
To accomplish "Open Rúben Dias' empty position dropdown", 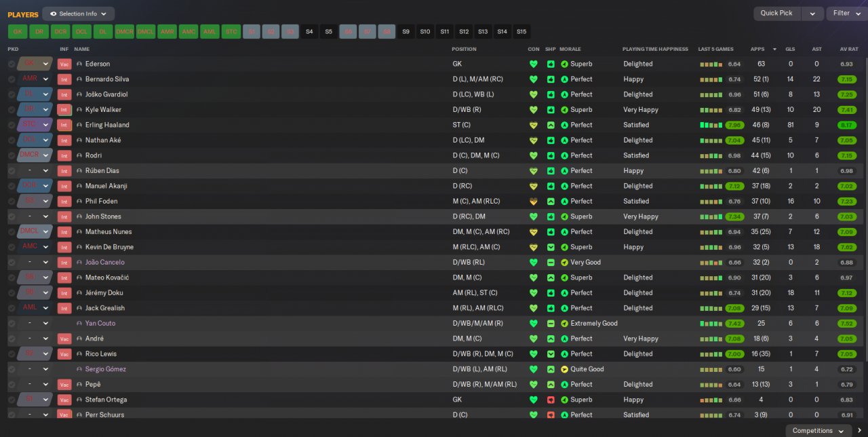I will [x=35, y=171].
